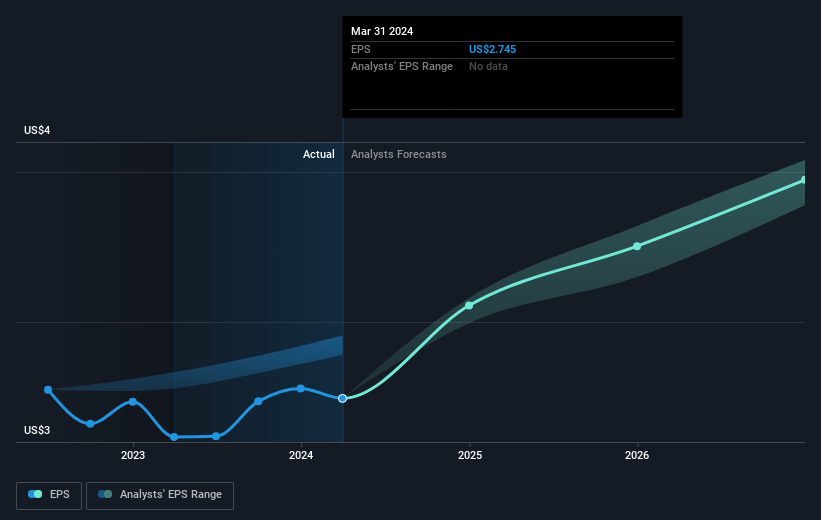Click the 'Actual' label
The image size is (821, 520).
[318, 154]
